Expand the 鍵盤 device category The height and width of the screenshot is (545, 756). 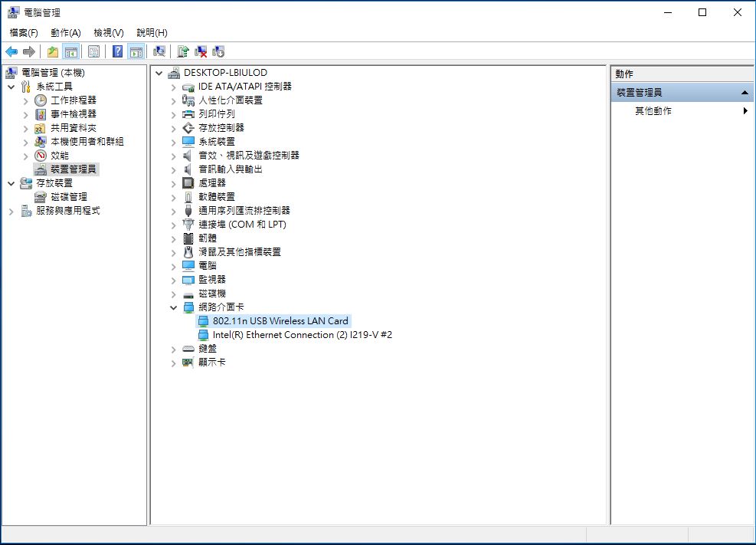tap(174, 350)
